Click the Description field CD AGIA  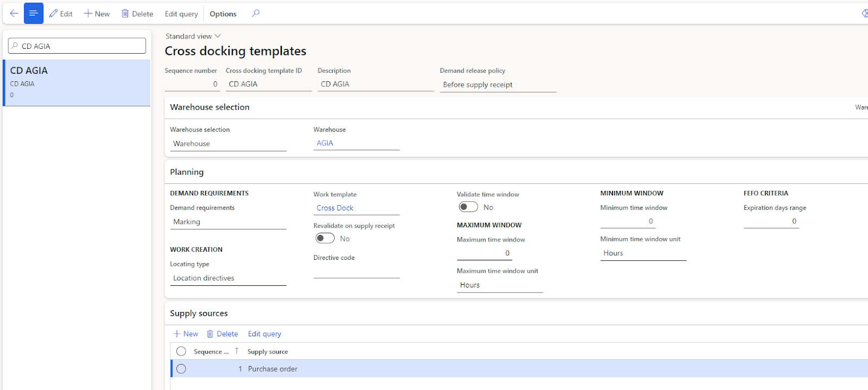(375, 84)
